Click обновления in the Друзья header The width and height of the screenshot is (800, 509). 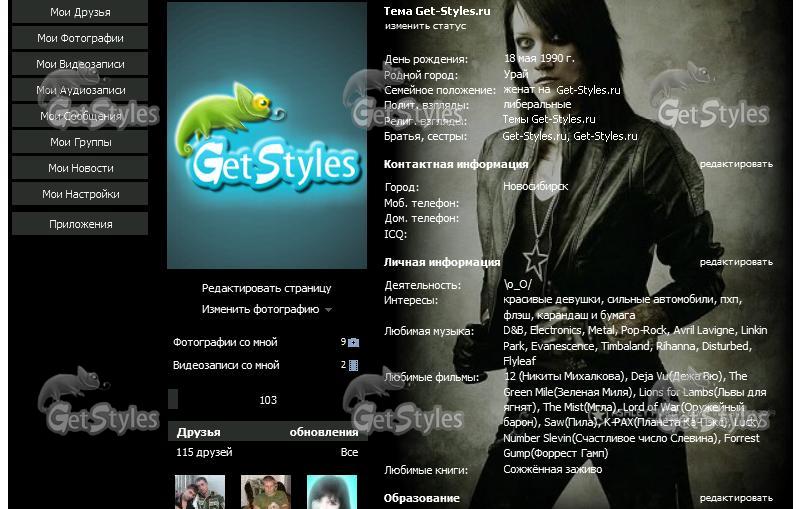(323, 432)
